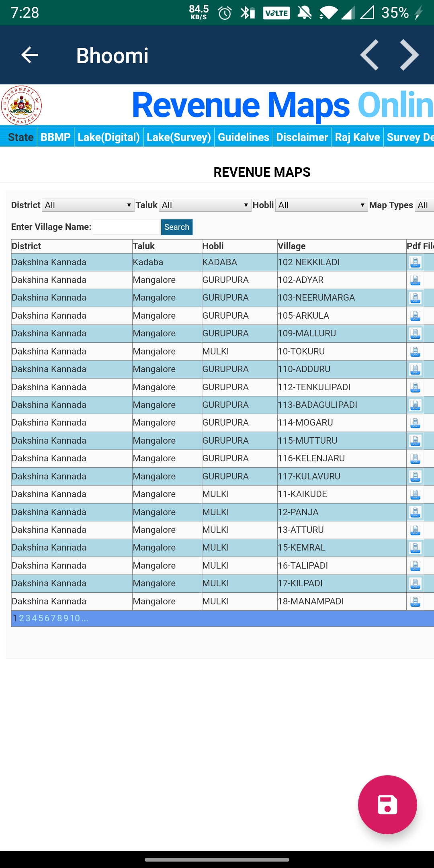Open PDF file for 105-ARKULA

415,316
